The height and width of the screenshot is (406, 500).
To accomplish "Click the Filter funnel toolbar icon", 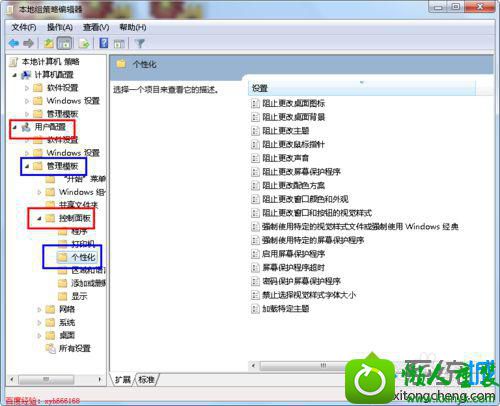I will [x=140, y=43].
